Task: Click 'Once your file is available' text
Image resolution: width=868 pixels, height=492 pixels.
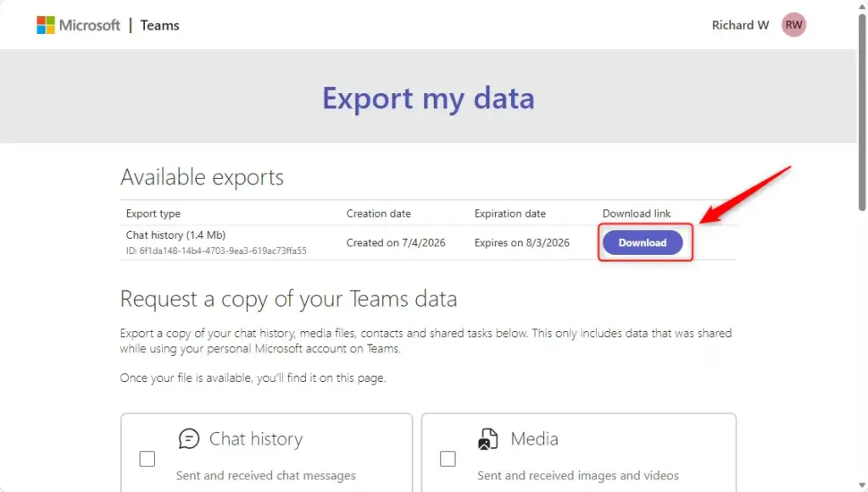Action: pyautogui.click(x=253, y=379)
